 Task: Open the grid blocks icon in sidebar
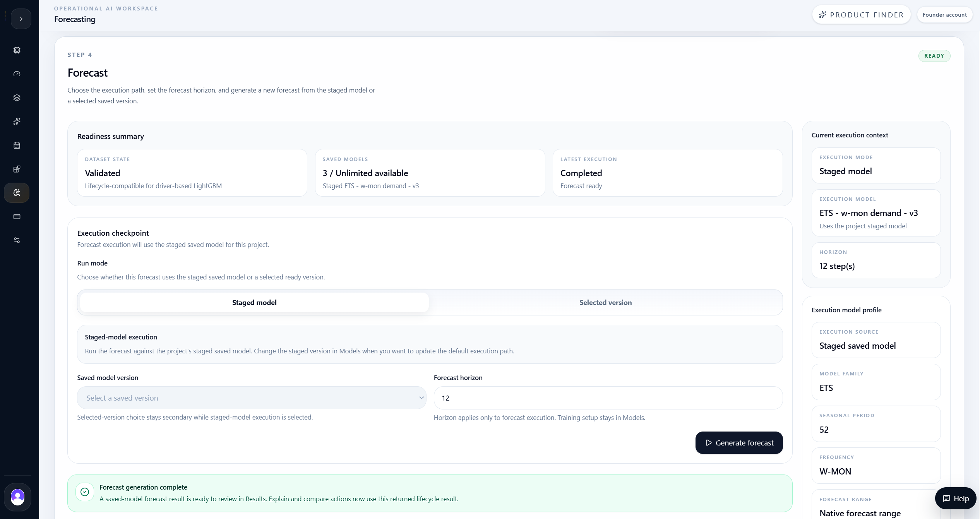tap(17, 169)
